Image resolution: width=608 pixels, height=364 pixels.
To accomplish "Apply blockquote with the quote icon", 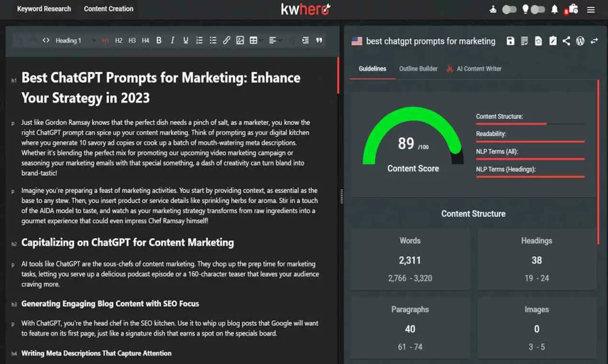I will pos(319,40).
